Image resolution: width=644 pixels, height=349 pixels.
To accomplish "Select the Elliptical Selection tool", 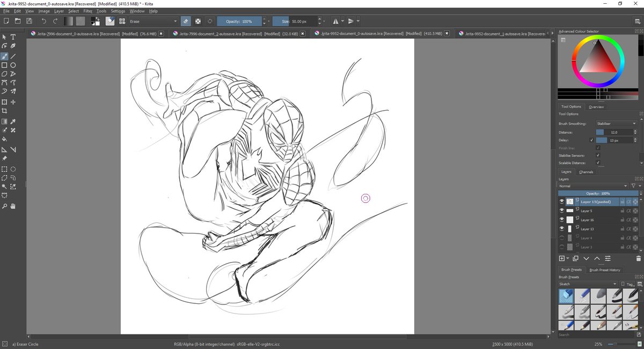I will click(x=13, y=169).
